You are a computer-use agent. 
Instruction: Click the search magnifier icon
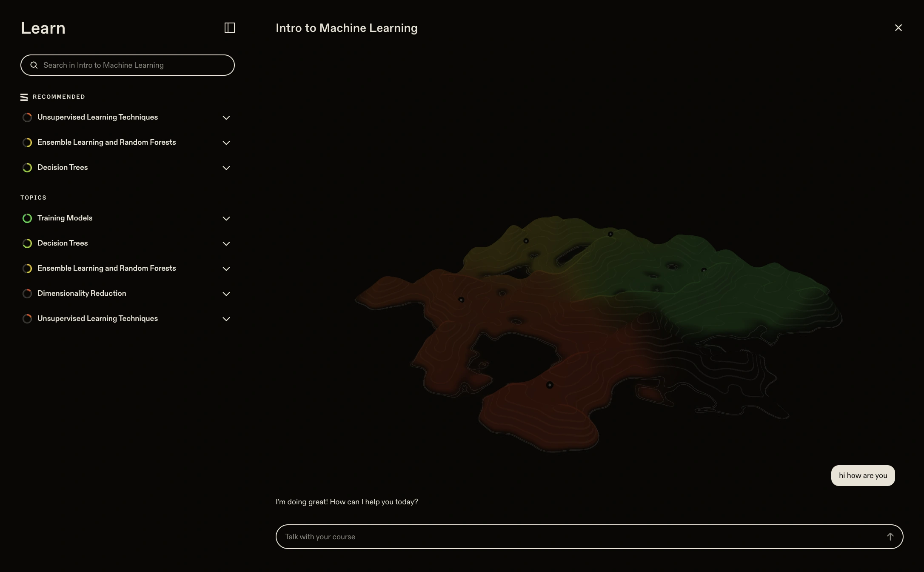[34, 65]
